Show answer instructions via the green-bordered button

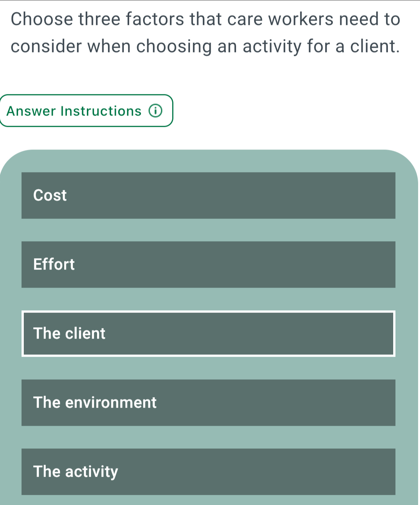tap(86, 111)
